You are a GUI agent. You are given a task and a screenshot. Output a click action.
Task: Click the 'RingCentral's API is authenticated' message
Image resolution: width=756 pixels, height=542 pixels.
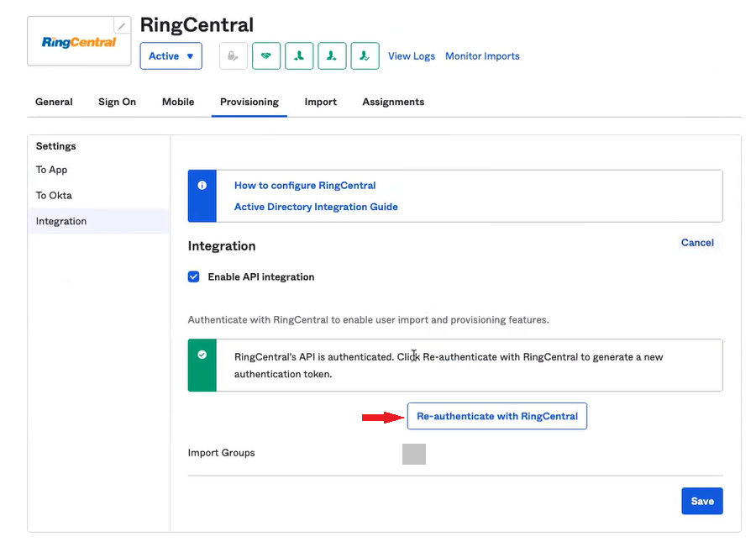pyautogui.click(x=449, y=366)
